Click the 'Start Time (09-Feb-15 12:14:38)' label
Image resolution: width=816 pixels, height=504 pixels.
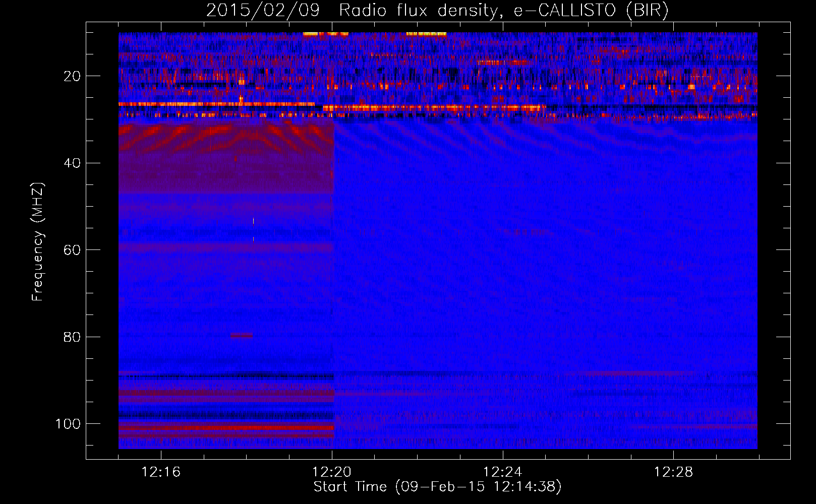437,487
